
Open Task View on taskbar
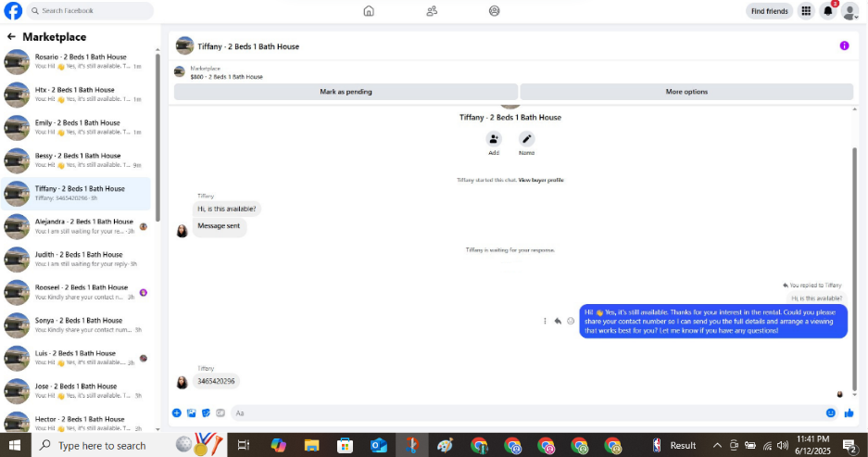pos(243,445)
